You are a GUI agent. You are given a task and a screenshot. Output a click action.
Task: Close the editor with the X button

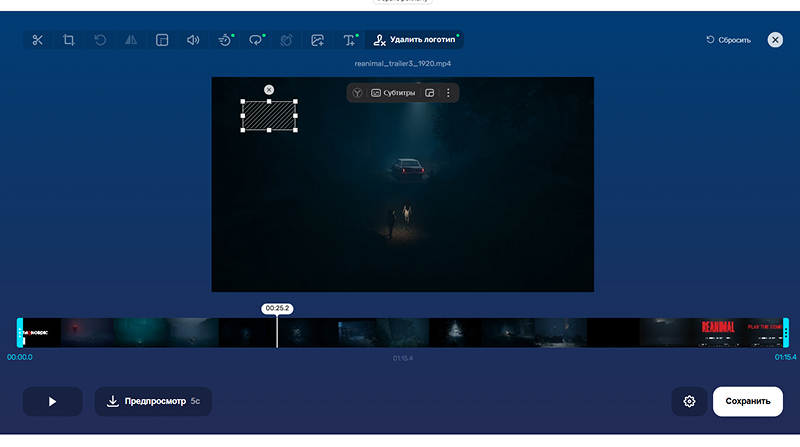(x=775, y=40)
